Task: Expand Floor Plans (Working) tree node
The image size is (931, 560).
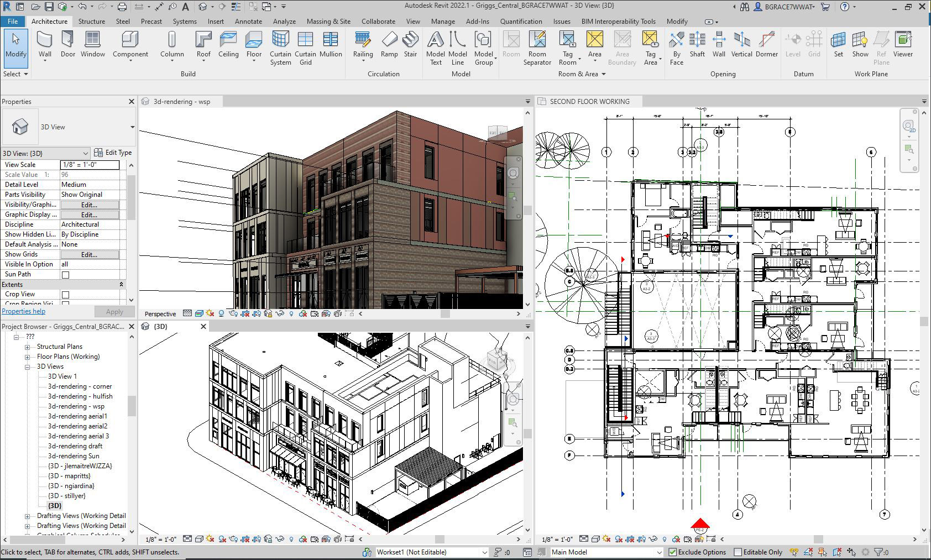Action: click(27, 357)
